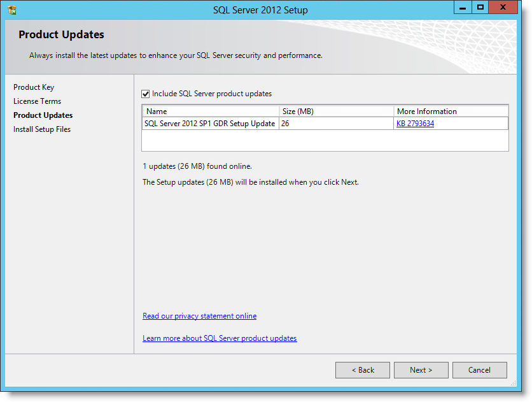Click the Cancel button
The image size is (532, 402).
coord(479,370)
